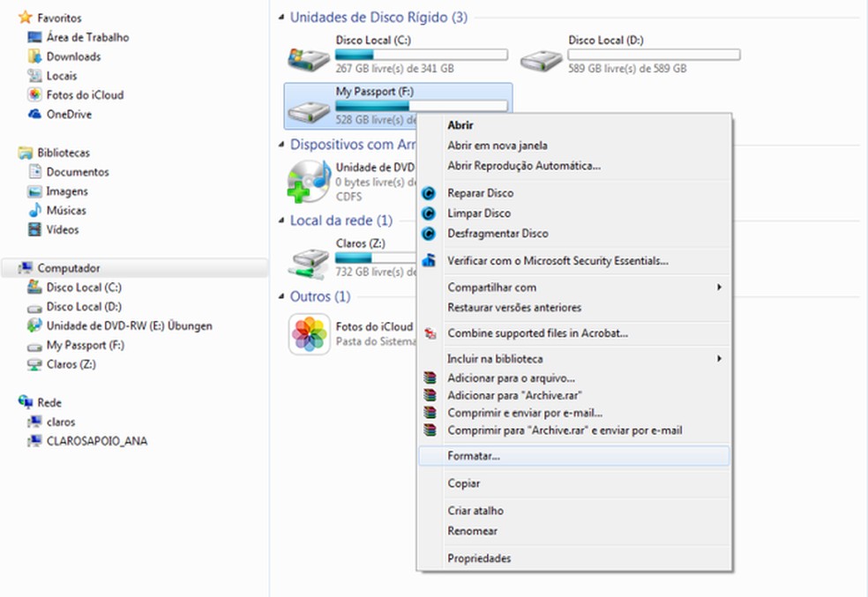Select the Claros (Z:) network drive large icon
868x597 pixels.
[309, 264]
